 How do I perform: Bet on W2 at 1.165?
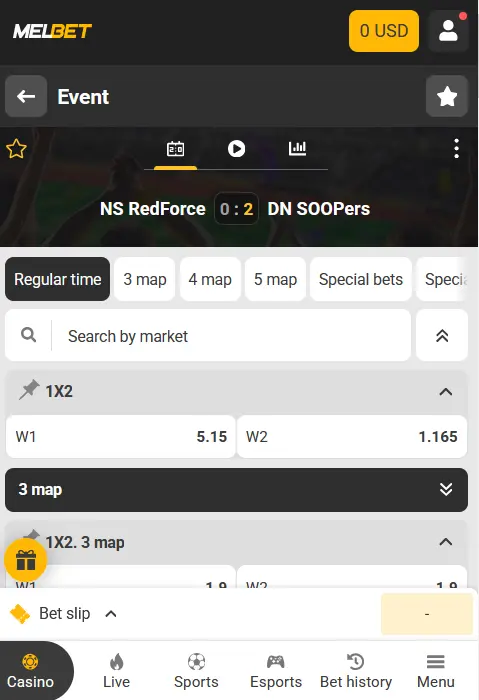pyautogui.click(x=352, y=437)
